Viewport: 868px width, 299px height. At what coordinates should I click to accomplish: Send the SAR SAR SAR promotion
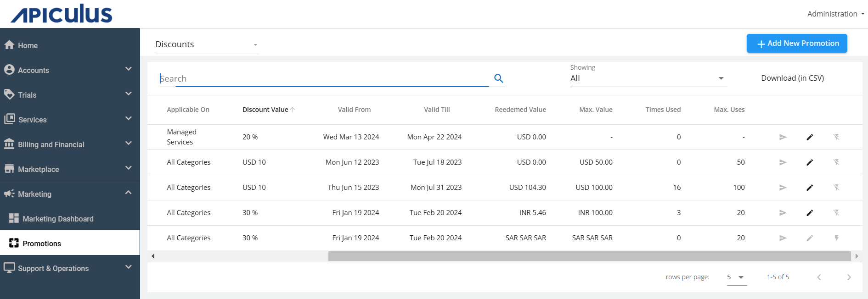pos(783,238)
